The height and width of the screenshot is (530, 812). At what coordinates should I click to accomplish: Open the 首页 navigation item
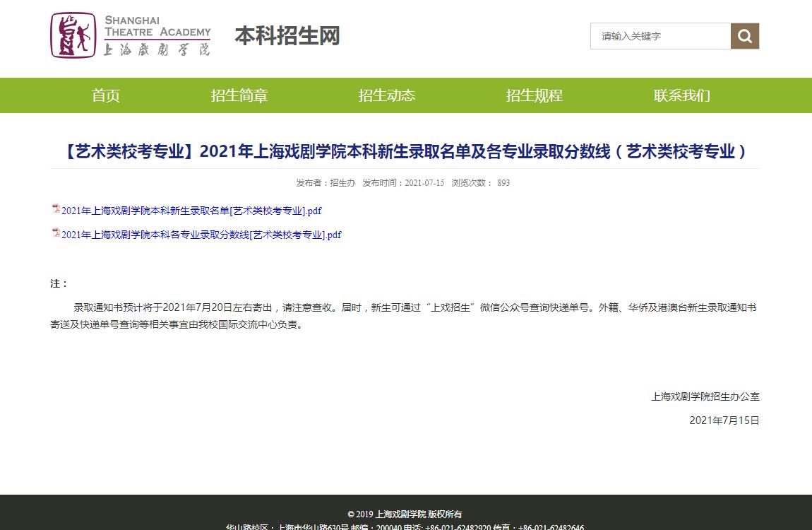pyautogui.click(x=106, y=95)
